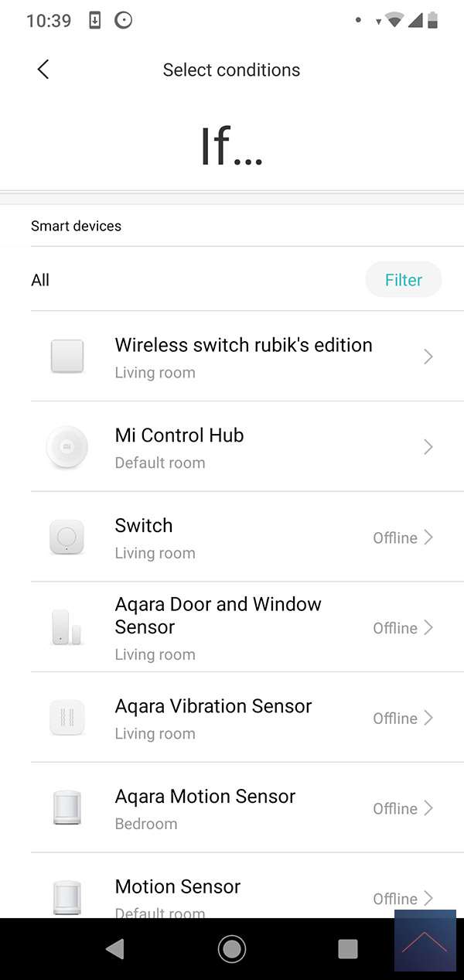The height and width of the screenshot is (980, 464).
Task: Tap the floating up-arrow overlay button
Action: pyautogui.click(x=425, y=941)
